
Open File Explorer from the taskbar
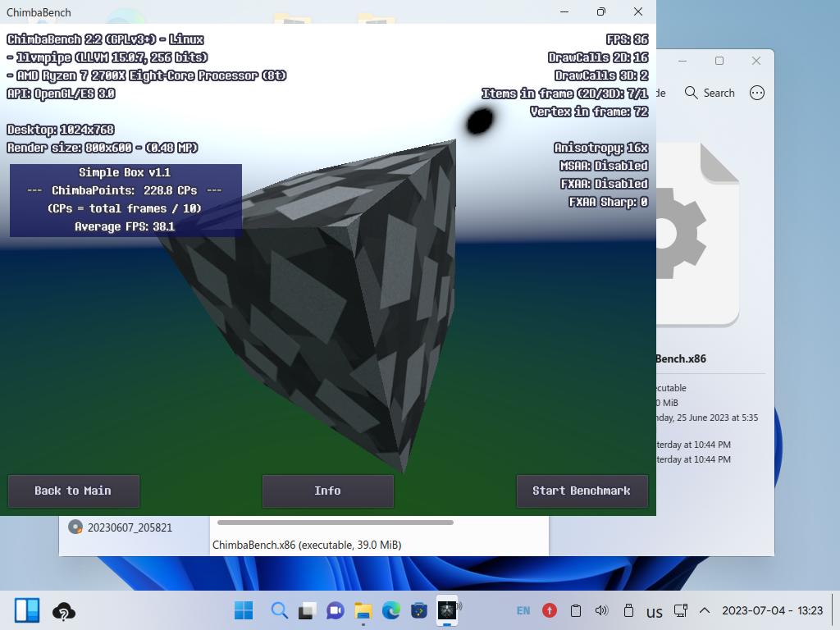tap(363, 610)
